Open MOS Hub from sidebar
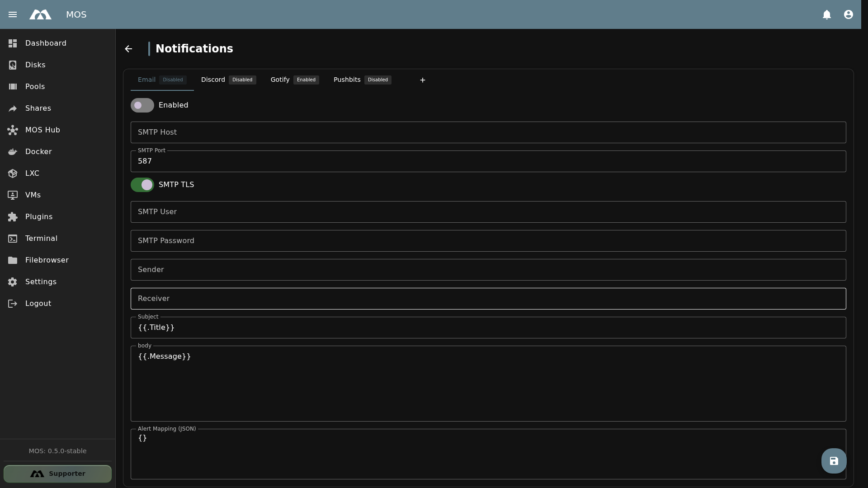The width and height of the screenshot is (868, 488). [58, 130]
